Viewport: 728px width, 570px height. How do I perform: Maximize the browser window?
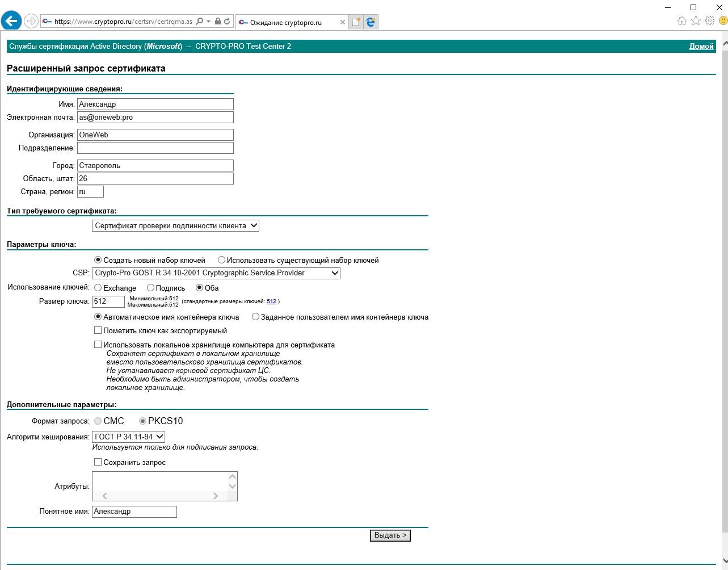693,7
